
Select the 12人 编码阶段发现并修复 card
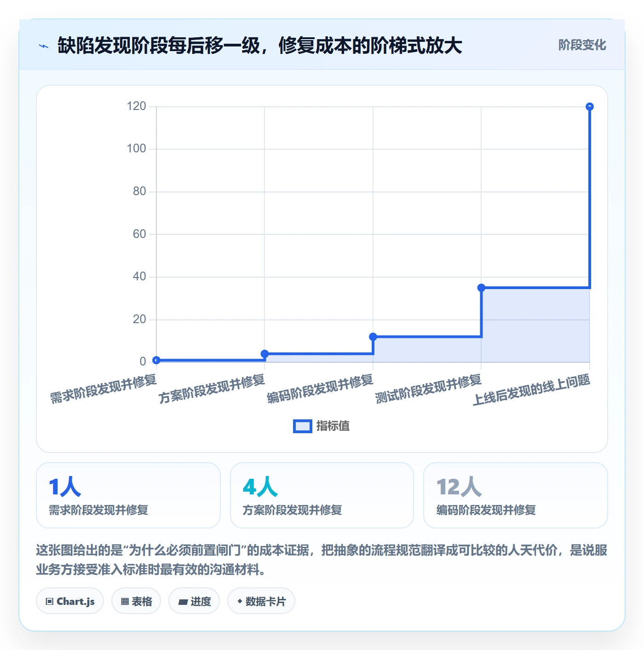(x=516, y=495)
